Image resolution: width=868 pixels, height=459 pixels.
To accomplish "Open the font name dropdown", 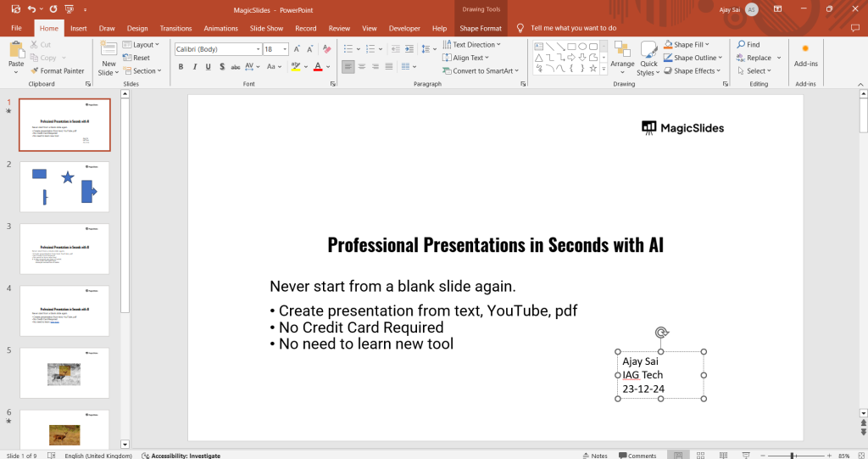I will tap(258, 49).
